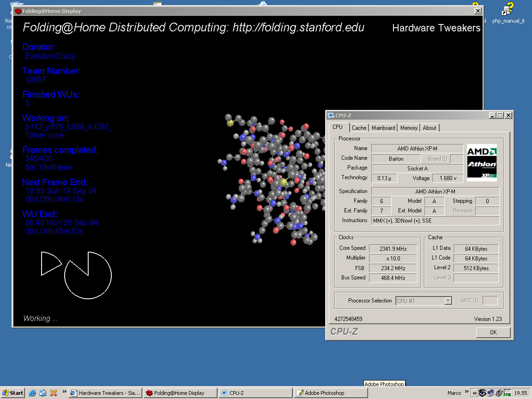Viewport: 532px width, 399px height.
Task: Click 5m:12s/frame text
Action: click(x=48, y=167)
